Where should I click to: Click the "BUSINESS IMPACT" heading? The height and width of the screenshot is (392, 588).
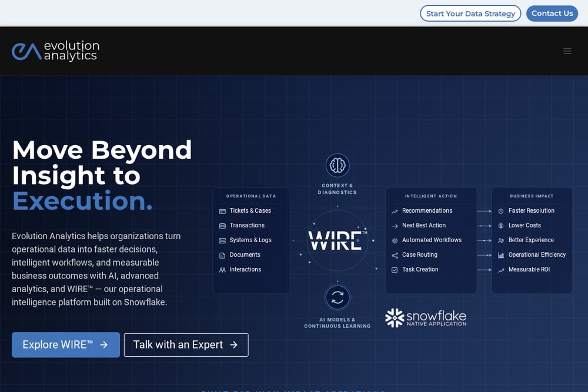[x=532, y=196]
